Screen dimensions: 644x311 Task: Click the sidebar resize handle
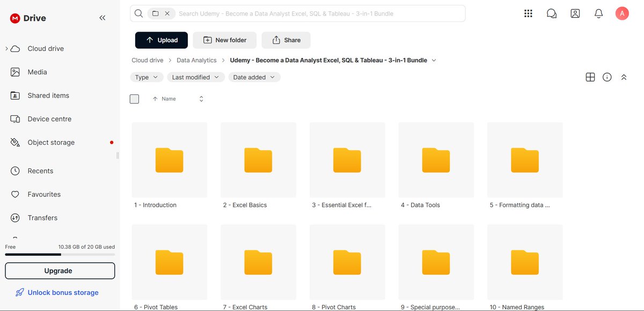[x=118, y=155]
